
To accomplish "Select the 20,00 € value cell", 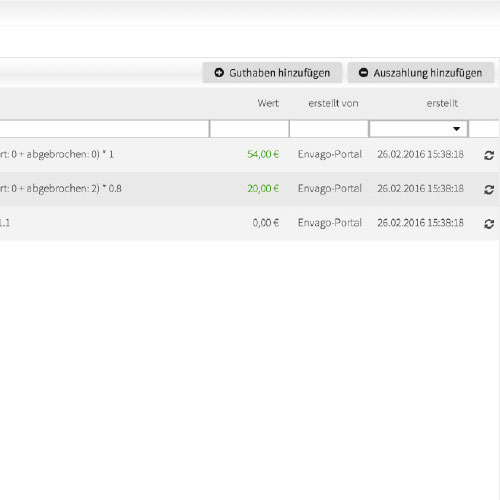I will [263, 189].
